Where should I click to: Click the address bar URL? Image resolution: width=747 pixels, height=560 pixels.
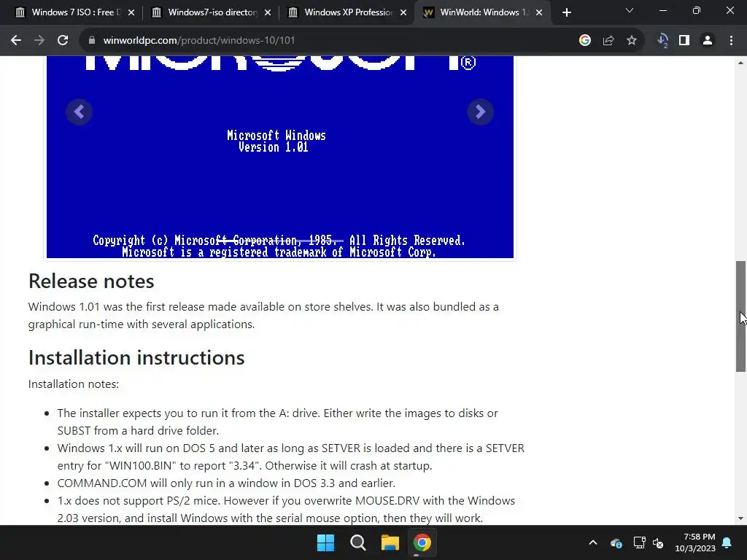coord(199,41)
